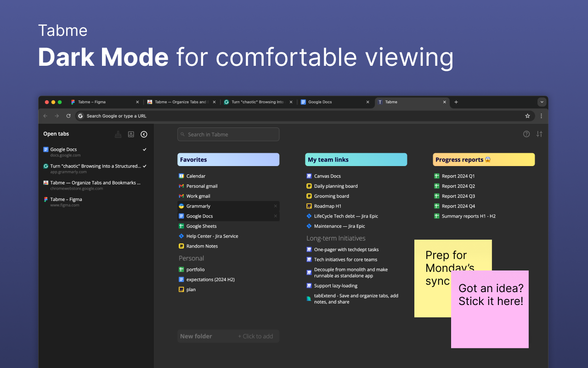Open the Tabme settings sliders icon
This screenshot has height=368, width=588.
tap(539, 134)
